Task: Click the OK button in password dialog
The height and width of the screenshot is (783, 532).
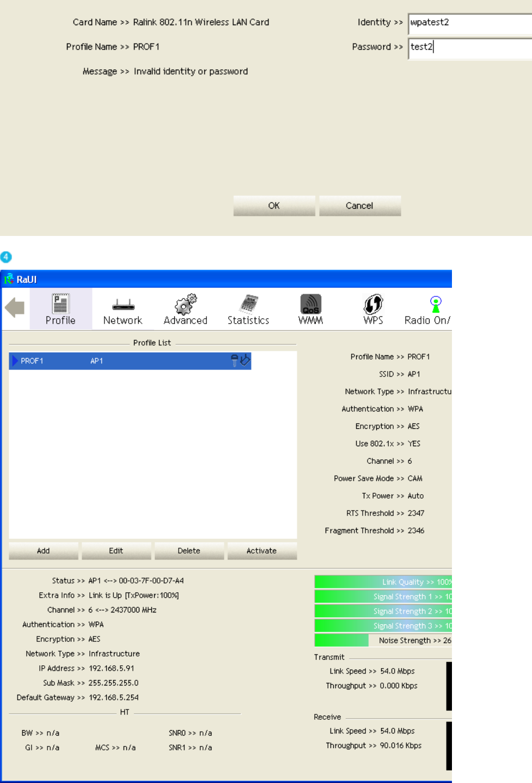Action: click(x=274, y=205)
